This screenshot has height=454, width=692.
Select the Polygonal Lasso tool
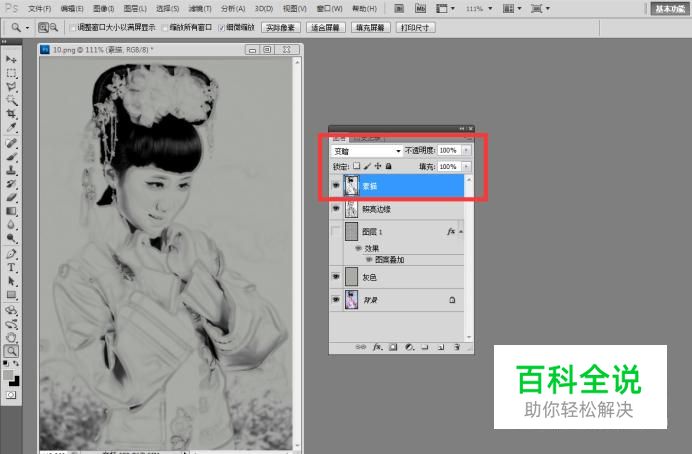click(11, 86)
